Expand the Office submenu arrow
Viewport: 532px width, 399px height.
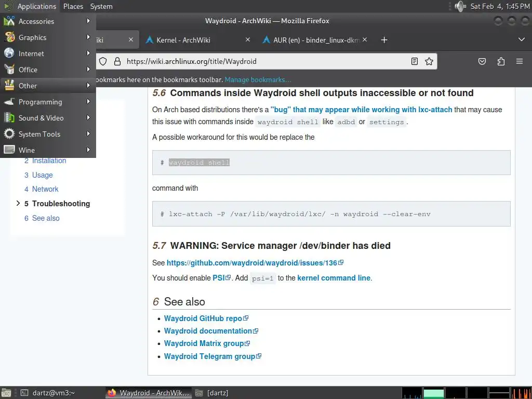tap(88, 69)
